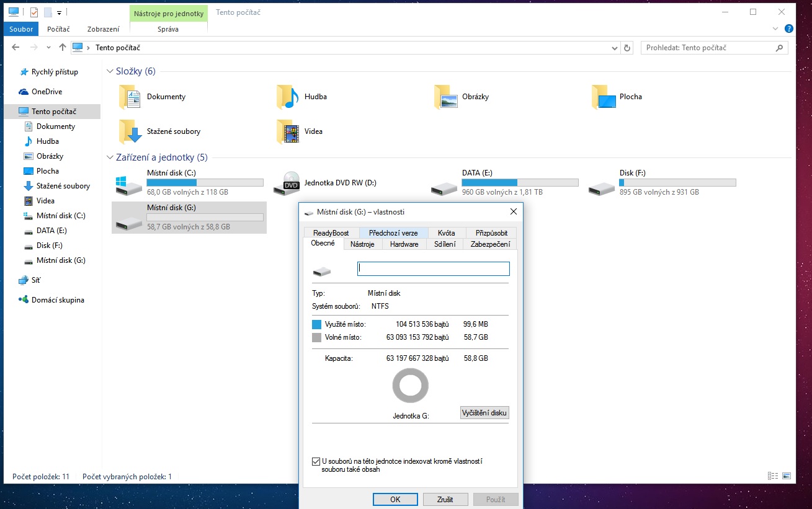Image resolution: width=812 pixels, height=509 pixels.
Task: Select Domácí skupina in the navigation pane
Action: 58,300
